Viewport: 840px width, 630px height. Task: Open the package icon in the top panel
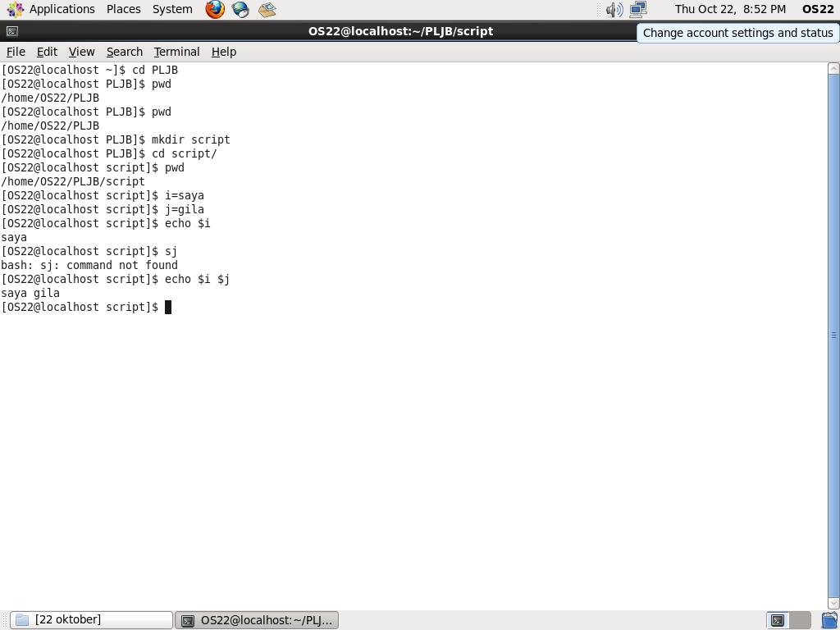coord(266,9)
